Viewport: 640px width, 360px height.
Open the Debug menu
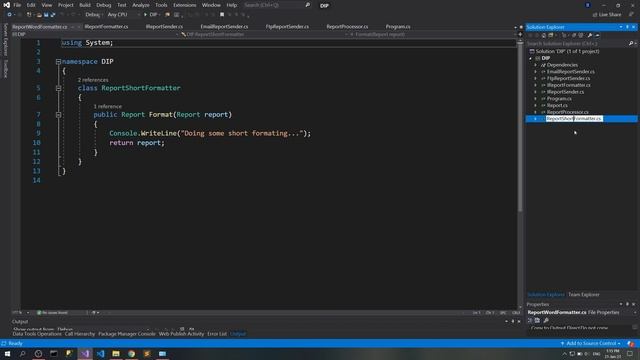(104, 5)
